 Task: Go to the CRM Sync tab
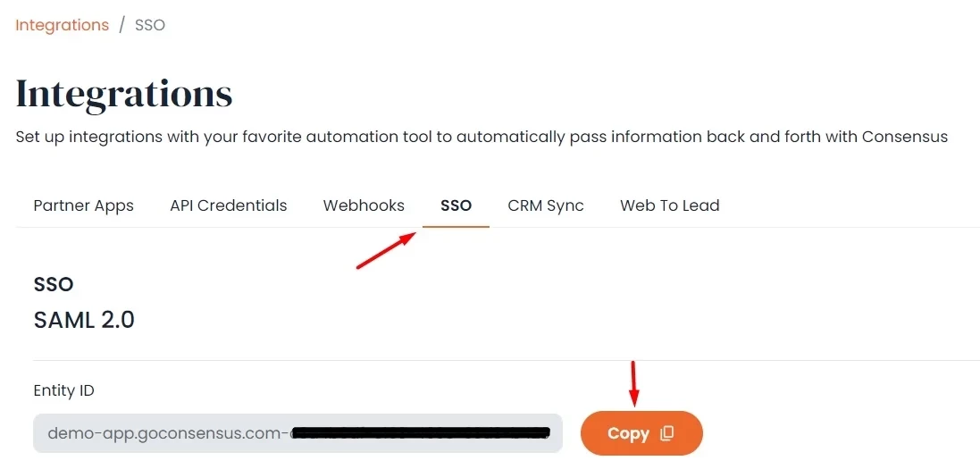[545, 205]
